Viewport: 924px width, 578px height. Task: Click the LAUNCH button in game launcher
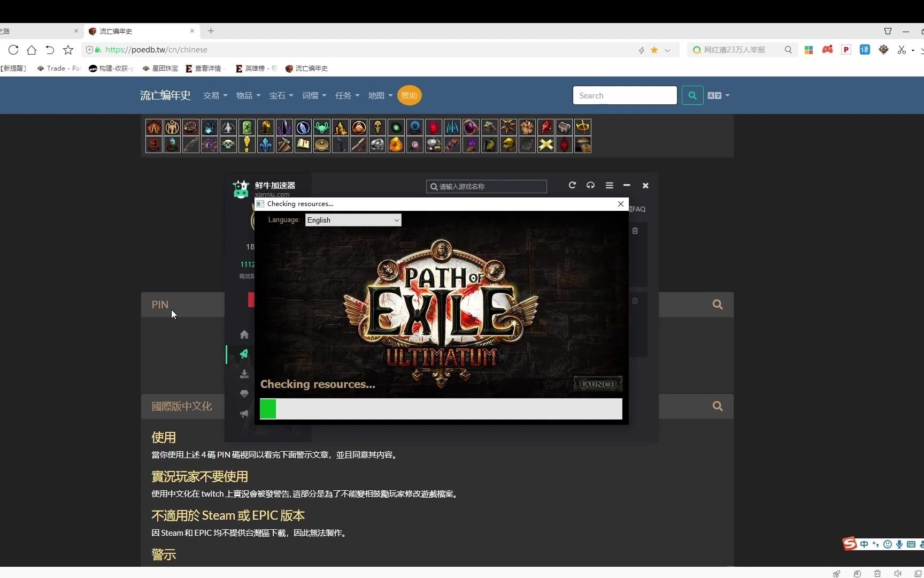coord(598,384)
